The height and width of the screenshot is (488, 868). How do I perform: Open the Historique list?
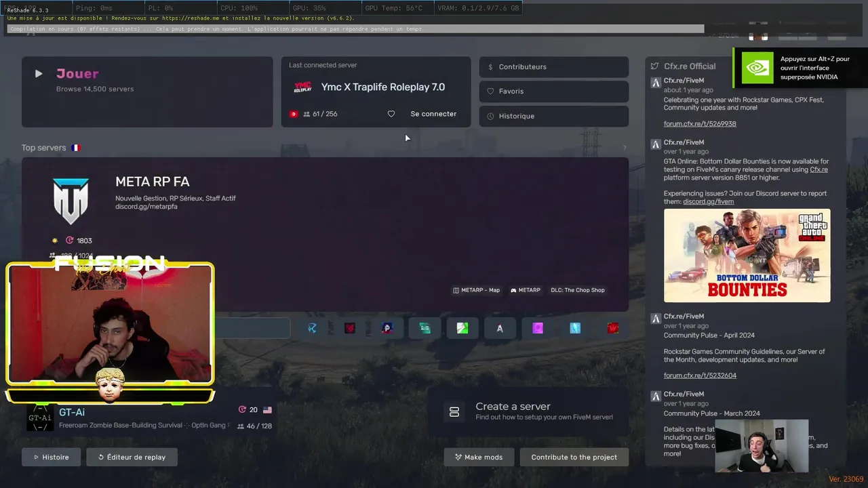[x=554, y=116]
